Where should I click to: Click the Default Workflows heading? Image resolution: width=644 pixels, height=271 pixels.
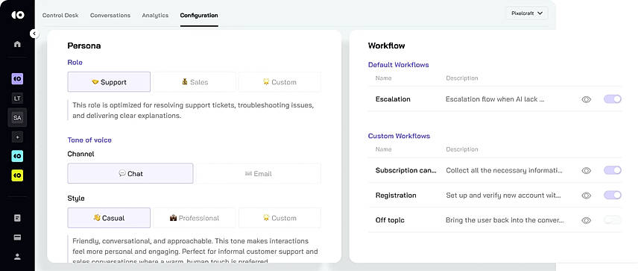[398, 64]
